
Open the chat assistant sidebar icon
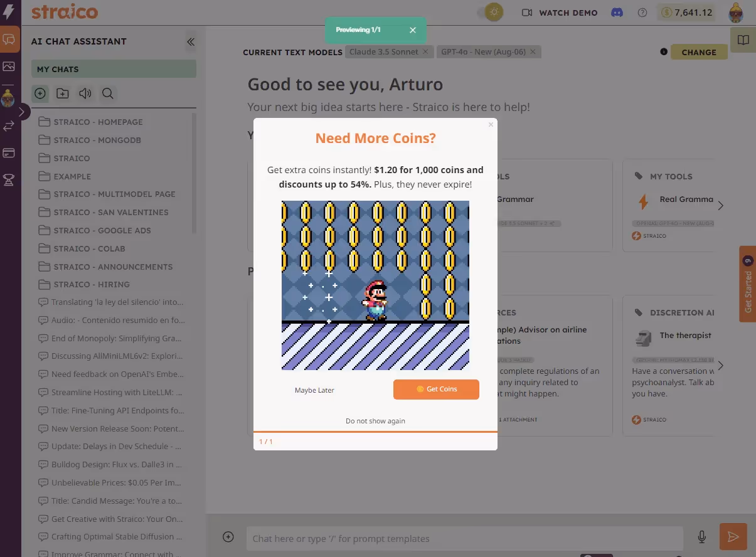(x=9, y=40)
